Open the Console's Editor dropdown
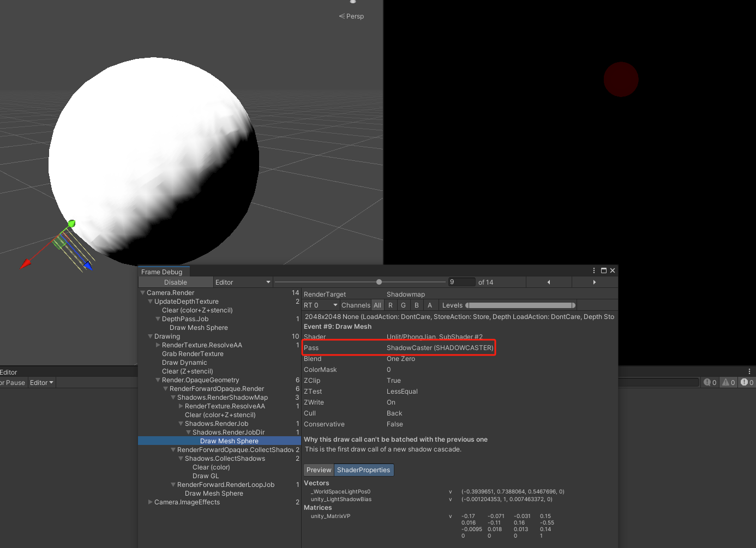This screenshot has width=756, height=548. point(41,383)
